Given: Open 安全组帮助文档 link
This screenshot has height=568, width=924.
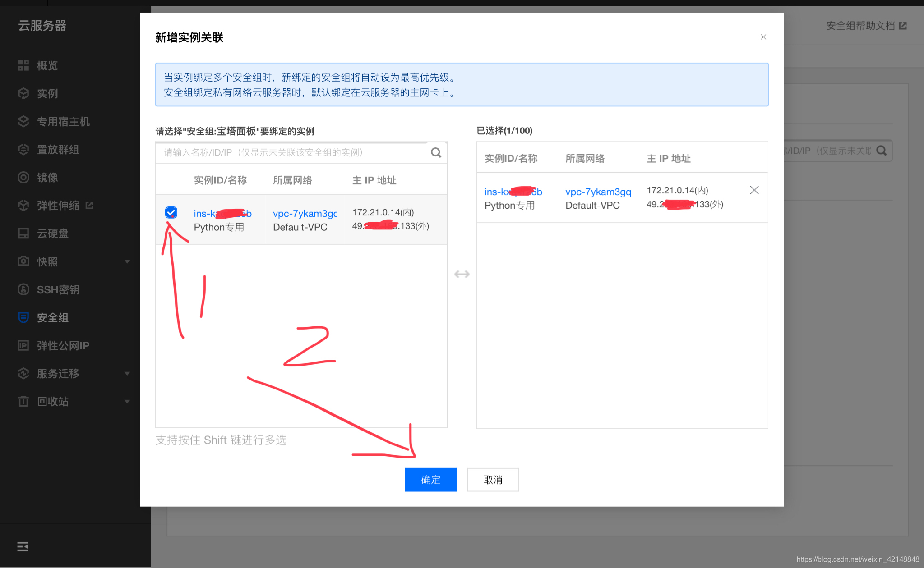Looking at the screenshot, I should pos(860,26).
